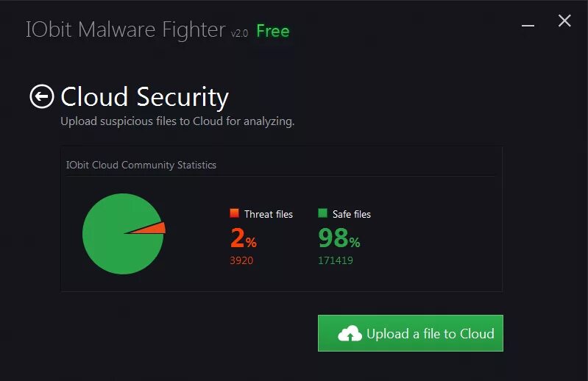The height and width of the screenshot is (381, 588).
Task: Click the green Safe files legend square
Action: [322, 213]
